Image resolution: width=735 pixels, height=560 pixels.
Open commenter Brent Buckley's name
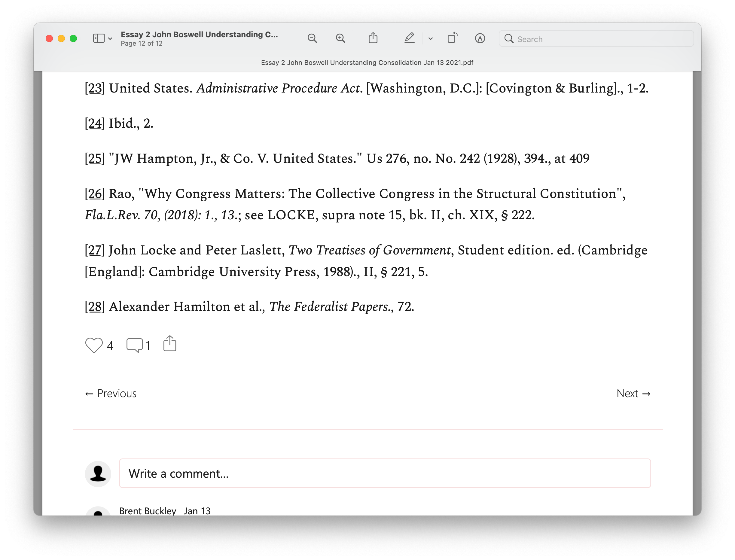147,511
